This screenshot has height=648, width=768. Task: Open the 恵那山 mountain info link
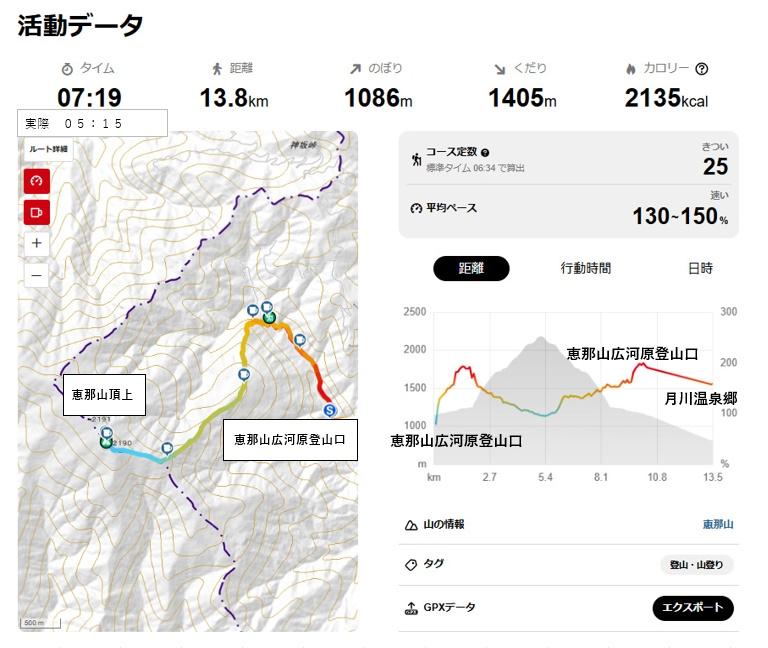(x=718, y=525)
